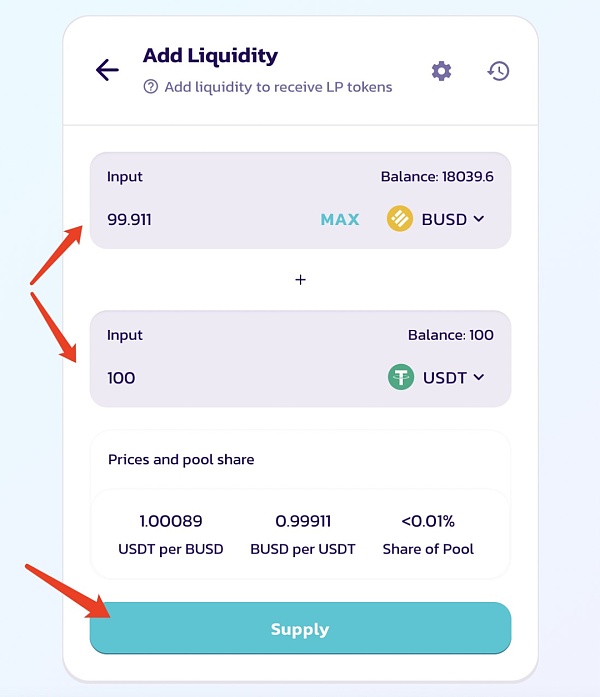Image resolution: width=600 pixels, height=697 pixels.
Task: Click the BUSD Balance: 18039.6 text
Action: 437,177
